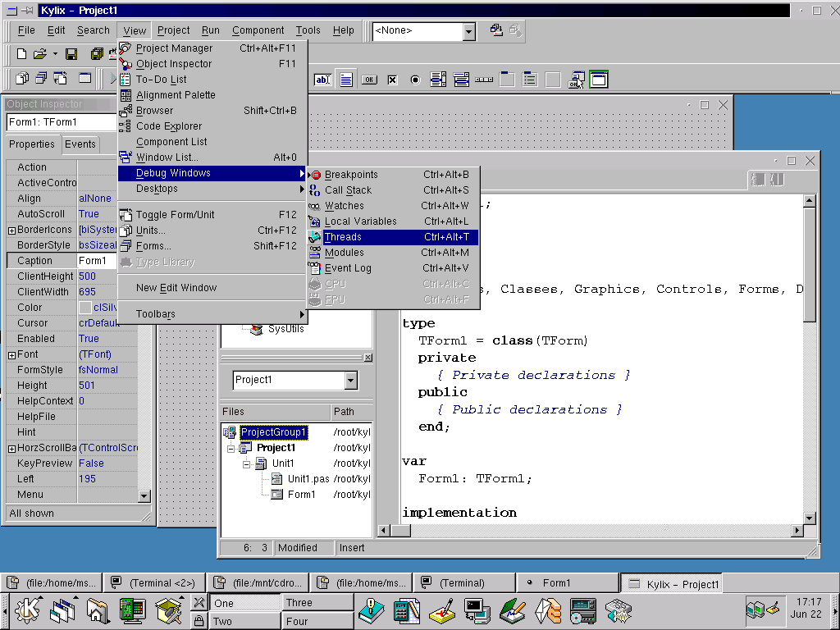Open the help lifebuoy book icon
Image resolution: width=840 pixels, height=630 pixels.
(372, 611)
